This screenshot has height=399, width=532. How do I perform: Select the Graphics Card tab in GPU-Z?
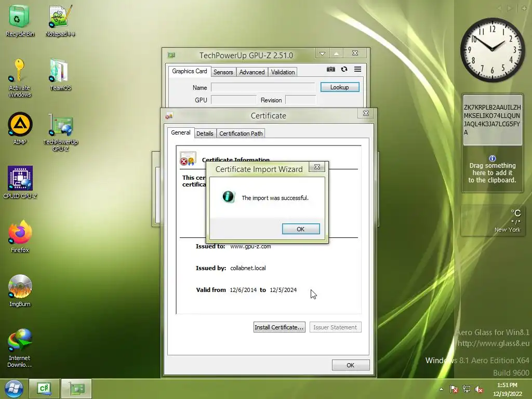(189, 71)
